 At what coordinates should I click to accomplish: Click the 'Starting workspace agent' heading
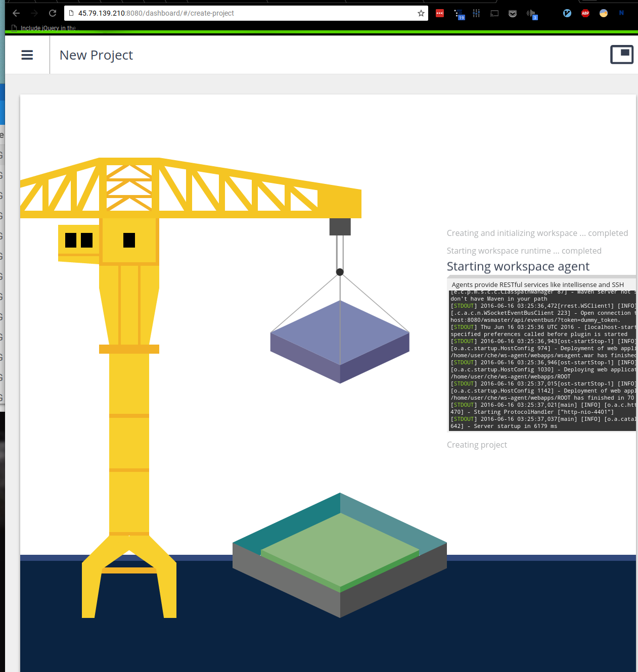(x=518, y=266)
